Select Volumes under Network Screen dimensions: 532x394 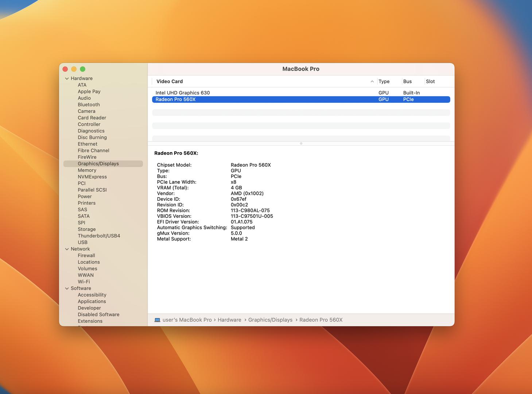tap(88, 269)
